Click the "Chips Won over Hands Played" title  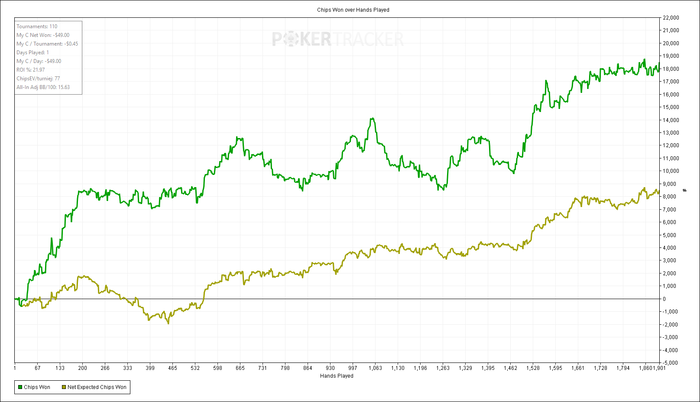353,10
